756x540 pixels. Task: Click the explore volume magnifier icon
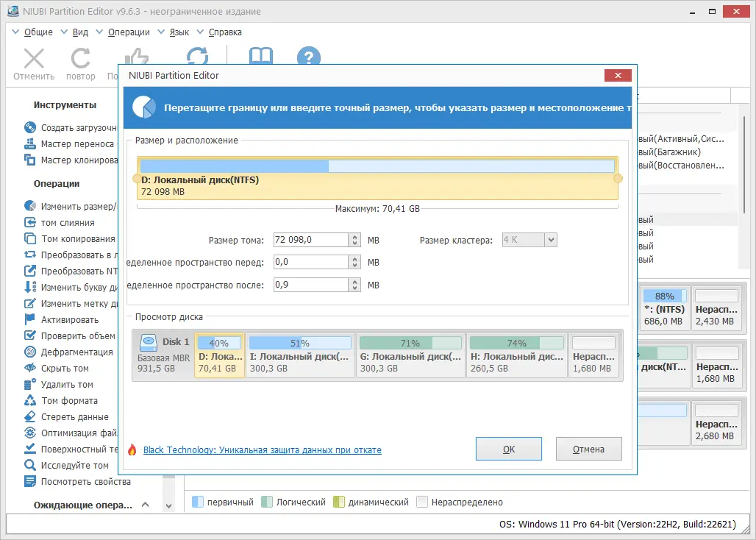(x=30, y=465)
